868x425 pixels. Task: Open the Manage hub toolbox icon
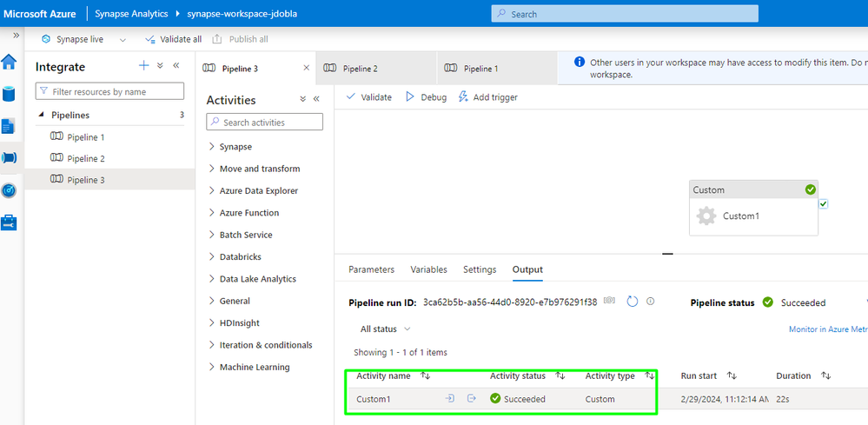(x=9, y=223)
